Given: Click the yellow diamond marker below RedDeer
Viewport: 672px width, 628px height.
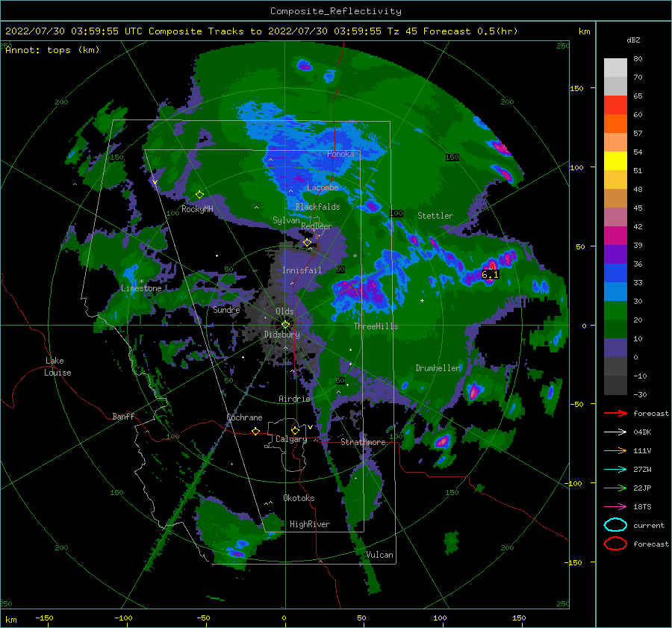Looking at the screenshot, I should pos(308,243).
